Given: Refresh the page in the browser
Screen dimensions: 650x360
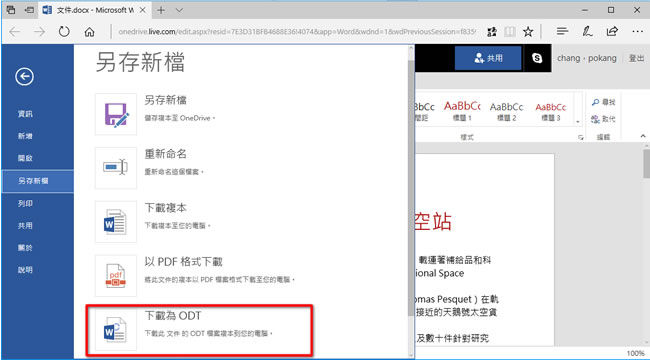Looking at the screenshot, I should pos(64,32).
